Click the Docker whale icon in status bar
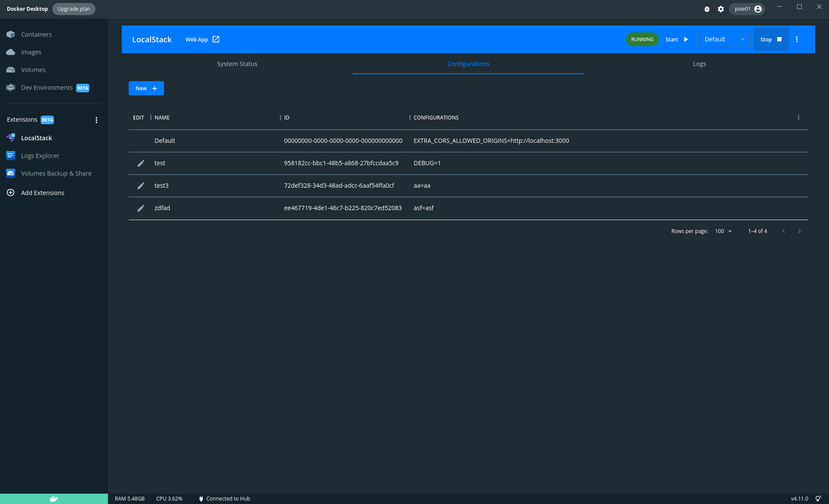 pyautogui.click(x=54, y=499)
